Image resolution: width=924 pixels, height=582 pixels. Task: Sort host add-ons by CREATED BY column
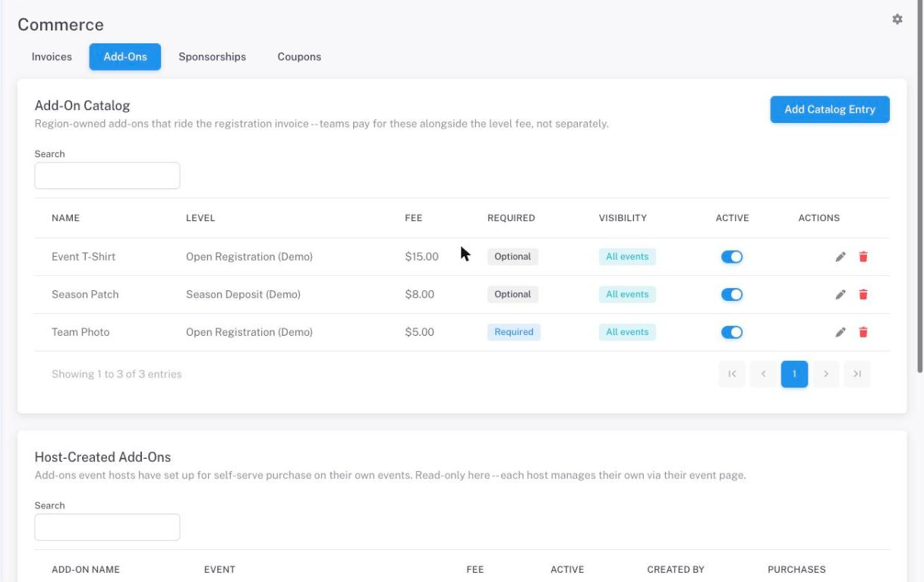(x=676, y=570)
